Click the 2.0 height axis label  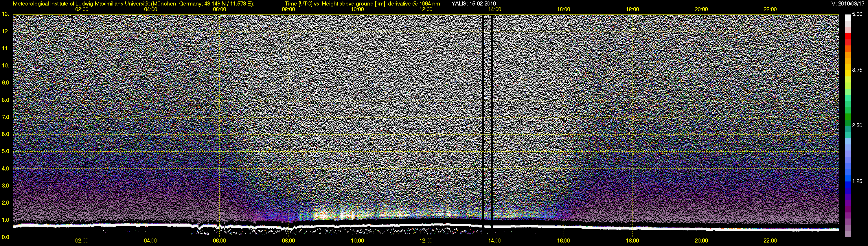click(5, 203)
